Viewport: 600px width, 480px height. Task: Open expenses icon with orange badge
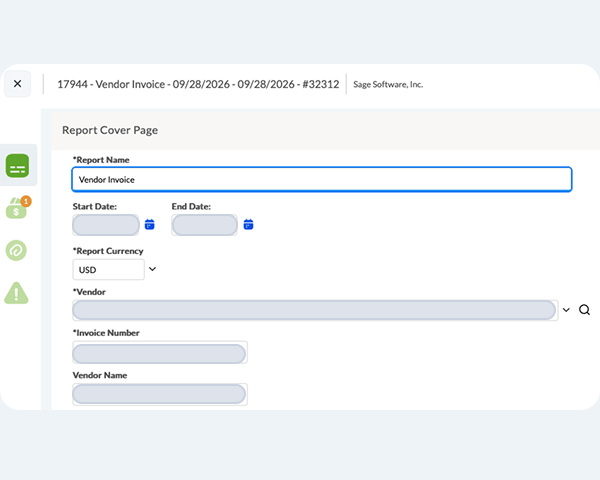[x=17, y=208]
